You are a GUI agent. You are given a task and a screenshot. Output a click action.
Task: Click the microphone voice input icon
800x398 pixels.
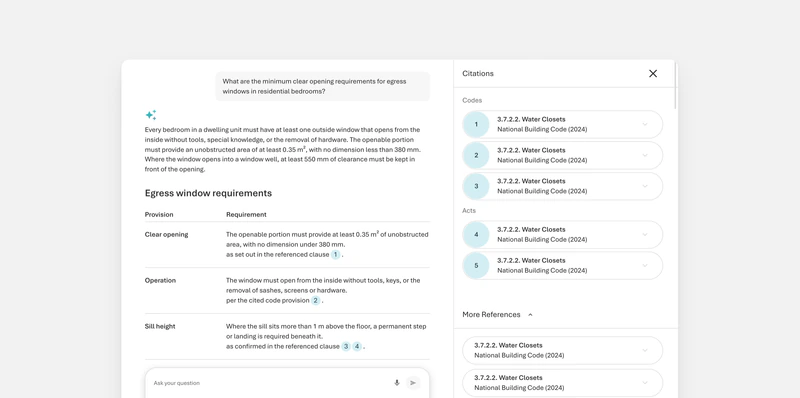coord(397,383)
